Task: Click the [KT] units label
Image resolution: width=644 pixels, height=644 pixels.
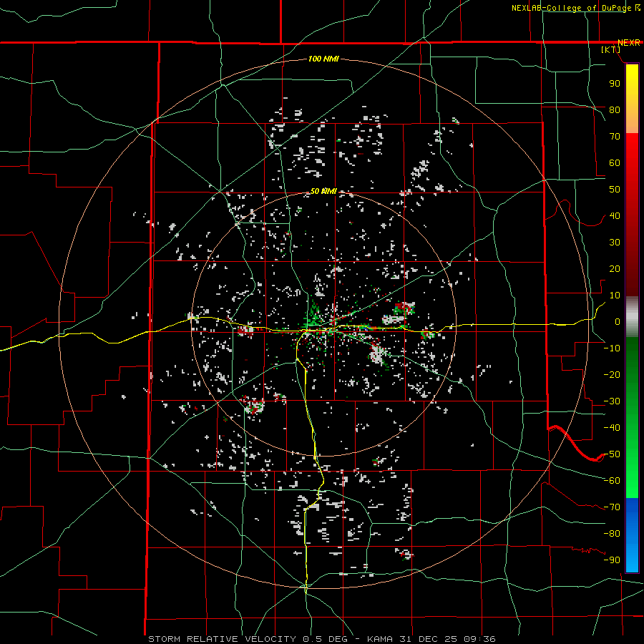Action: [x=611, y=49]
